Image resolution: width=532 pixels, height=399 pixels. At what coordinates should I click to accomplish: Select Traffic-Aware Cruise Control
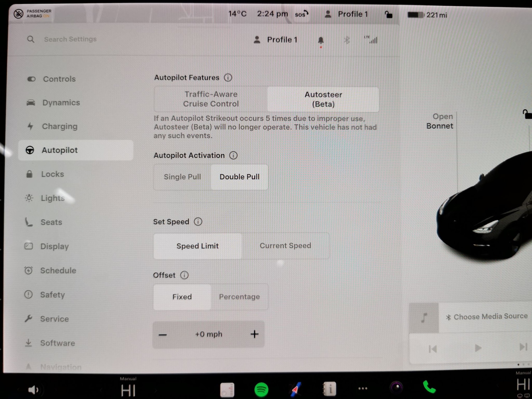[x=211, y=99]
